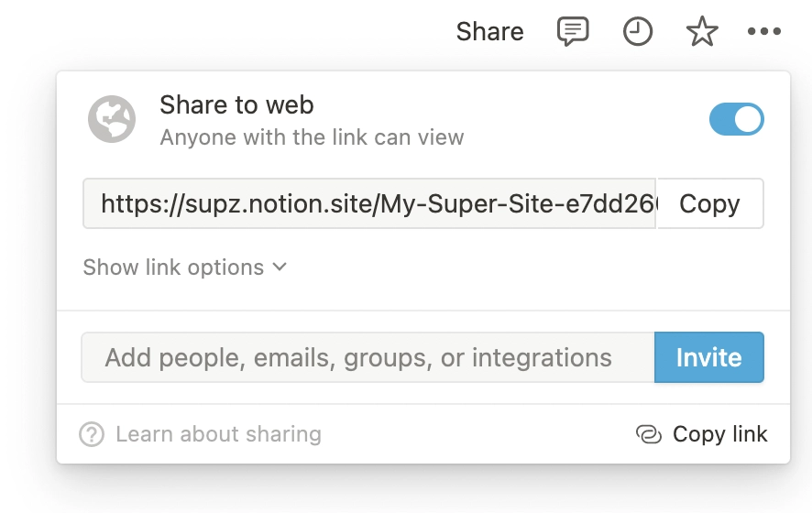The height and width of the screenshot is (513, 812).
Task: Open the page comments panel icon
Action: click(573, 31)
